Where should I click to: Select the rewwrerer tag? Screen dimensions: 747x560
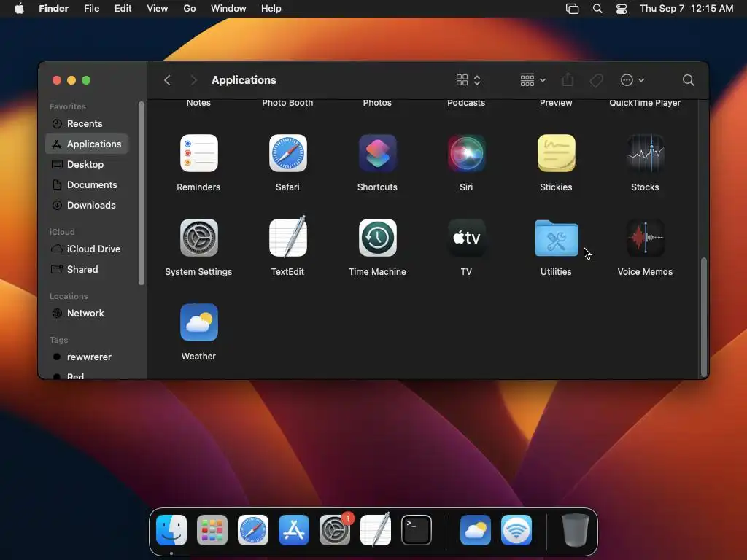pyautogui.click(x=88, y=357)
